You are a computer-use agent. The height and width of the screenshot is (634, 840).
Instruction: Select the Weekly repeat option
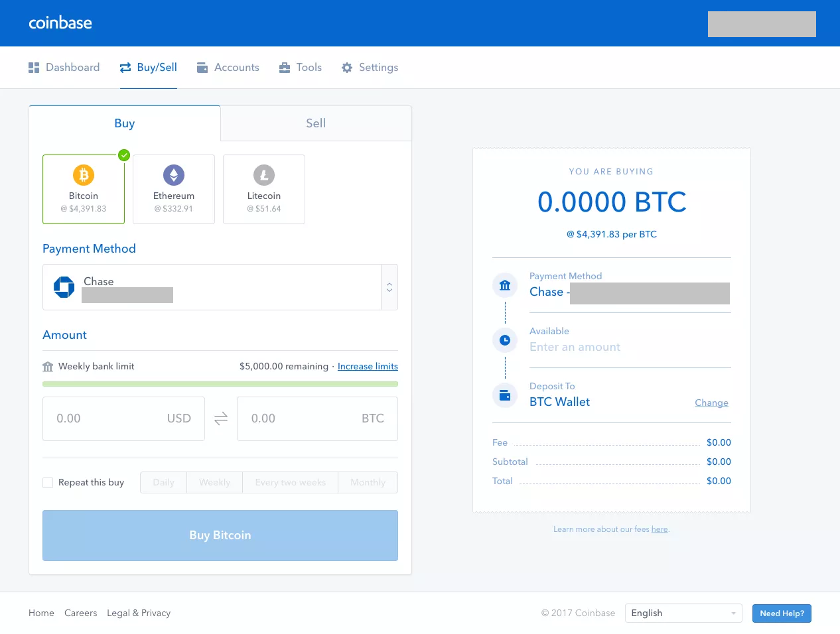[x=214, y=482]
